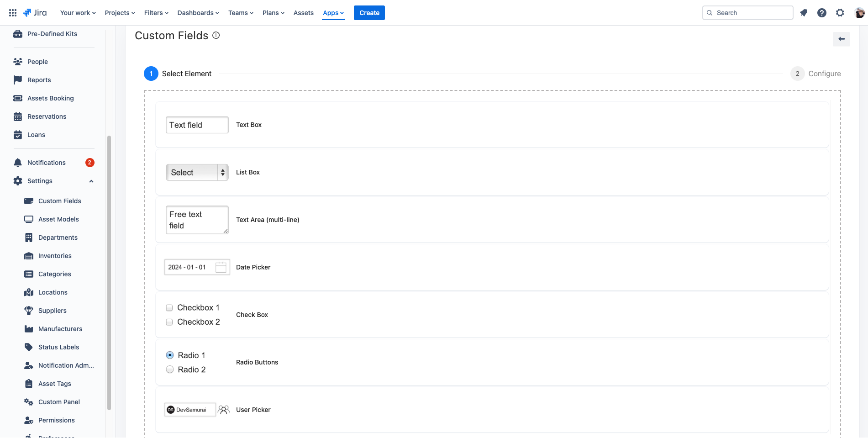Image resolution: width=868 pixels, height=438 pixels.
Task: Click the info icon beside Custom Fields title
Action: click(x=216, y=36)
